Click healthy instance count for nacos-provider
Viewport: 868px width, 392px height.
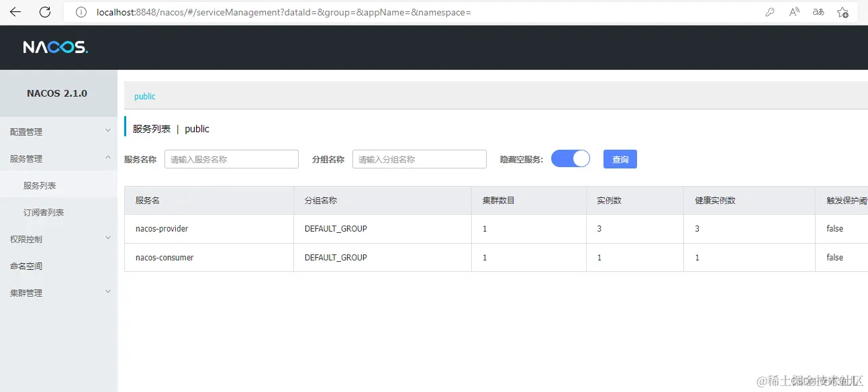(x=697, y=229)
